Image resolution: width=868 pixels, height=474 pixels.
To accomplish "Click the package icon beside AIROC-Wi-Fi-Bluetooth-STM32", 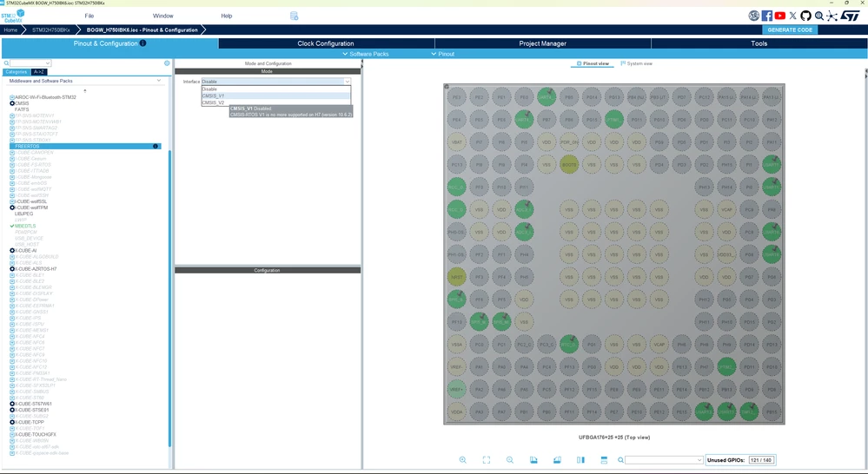I will click(x=12, y=96).
